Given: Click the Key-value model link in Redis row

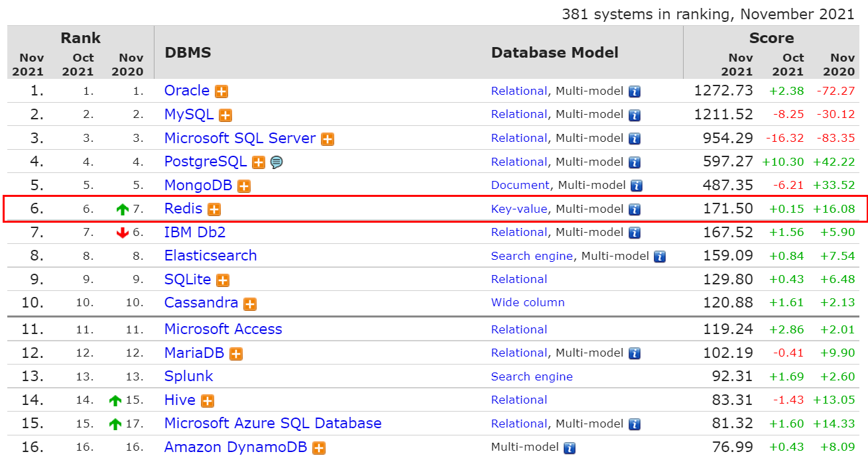Looking at the screenshot, I should [519, 209].
